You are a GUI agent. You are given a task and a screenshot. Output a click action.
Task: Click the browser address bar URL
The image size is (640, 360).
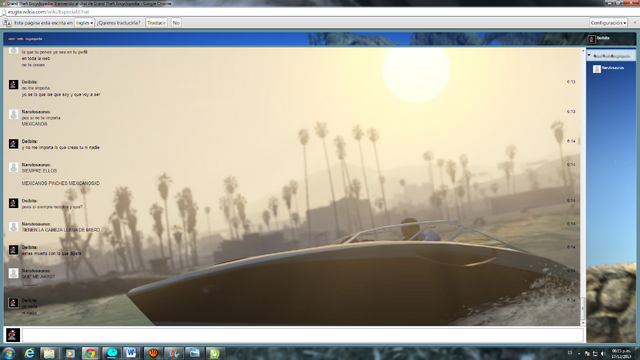point(49,12)
